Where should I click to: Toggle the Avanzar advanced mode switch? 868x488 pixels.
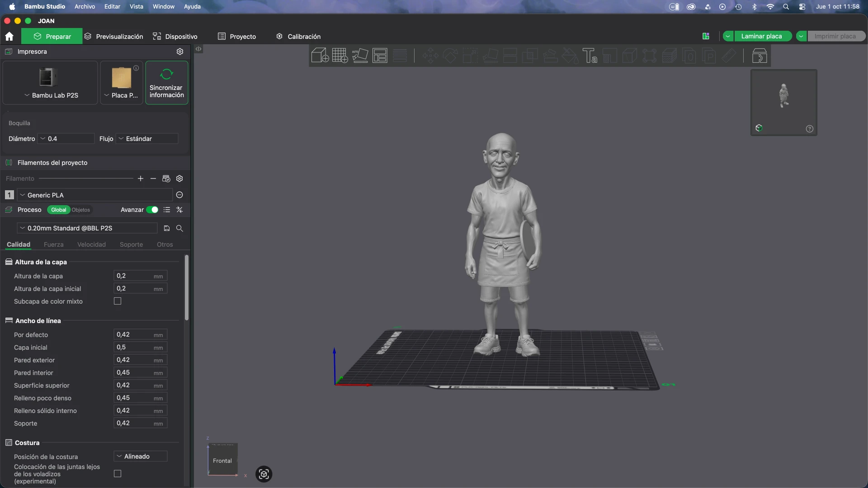tap(152, 210)
